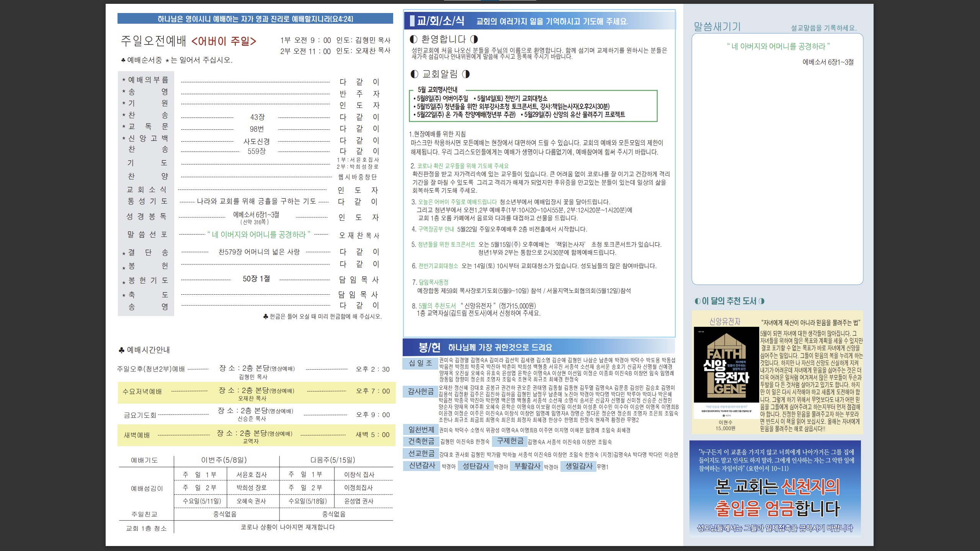Click green text '오늘은 어버이 주일로 예배드립니다'
This screenshot has width=980, height=551.
point(457,202)
